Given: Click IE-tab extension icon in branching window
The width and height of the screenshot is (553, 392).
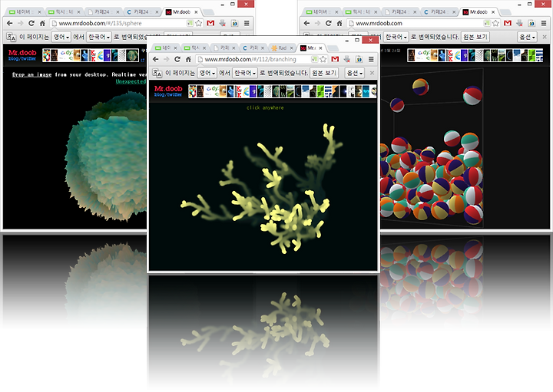Looking at the screenshot, I should tap(359, 59).
